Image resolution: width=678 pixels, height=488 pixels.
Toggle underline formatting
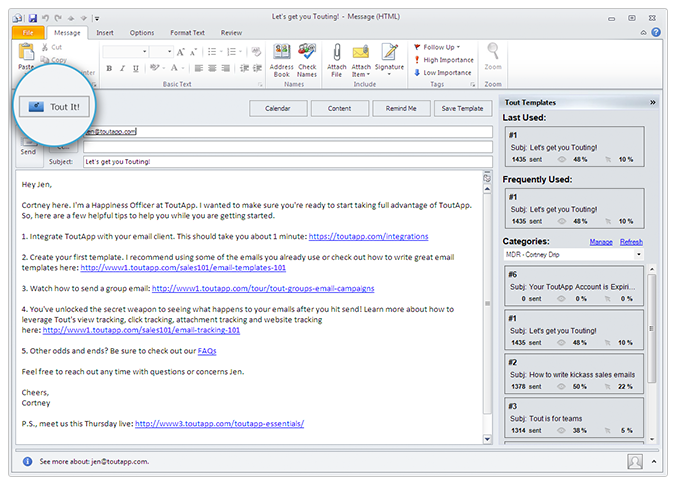[136, 68]
